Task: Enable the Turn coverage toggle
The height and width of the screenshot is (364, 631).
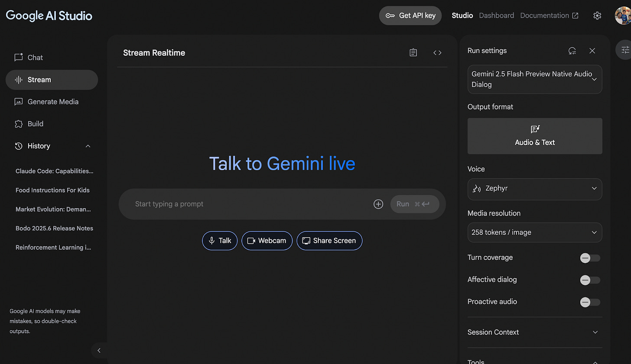Action: pos(590,258)
